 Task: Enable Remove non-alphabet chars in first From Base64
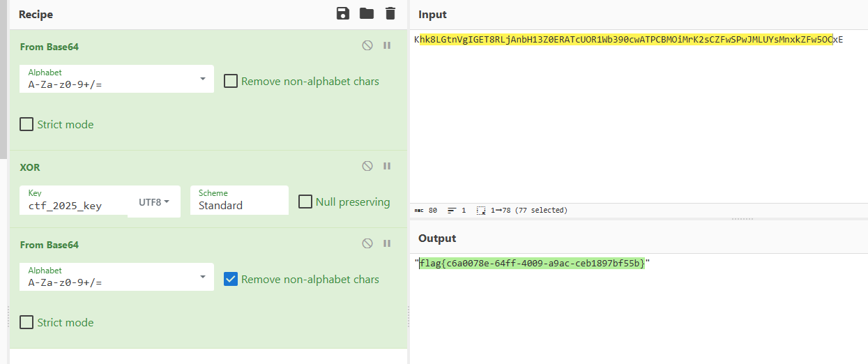tap(231, 82)
